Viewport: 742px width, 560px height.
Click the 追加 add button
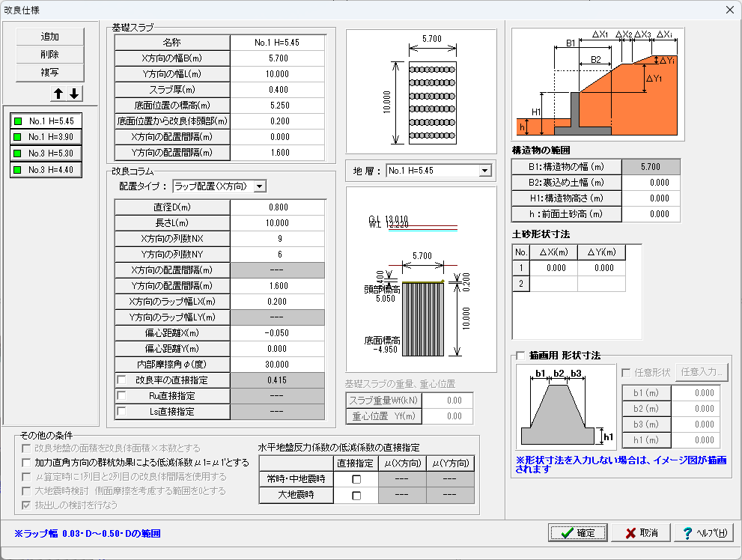point(50,37)
